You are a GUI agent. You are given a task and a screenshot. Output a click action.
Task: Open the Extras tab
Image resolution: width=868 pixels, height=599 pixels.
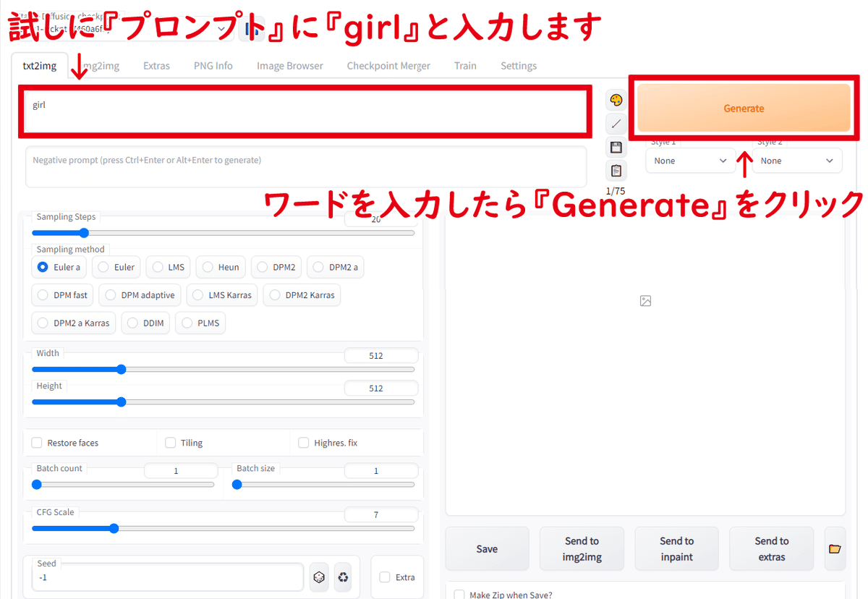click(x=156, y=66)
